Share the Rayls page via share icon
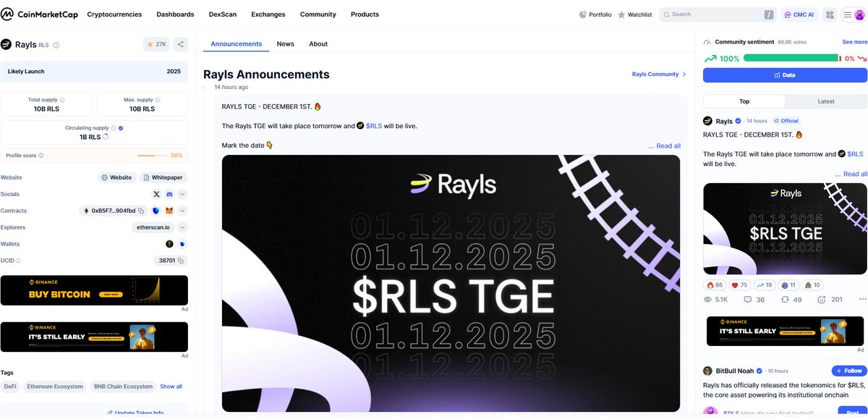 click(x=181, y=44)
